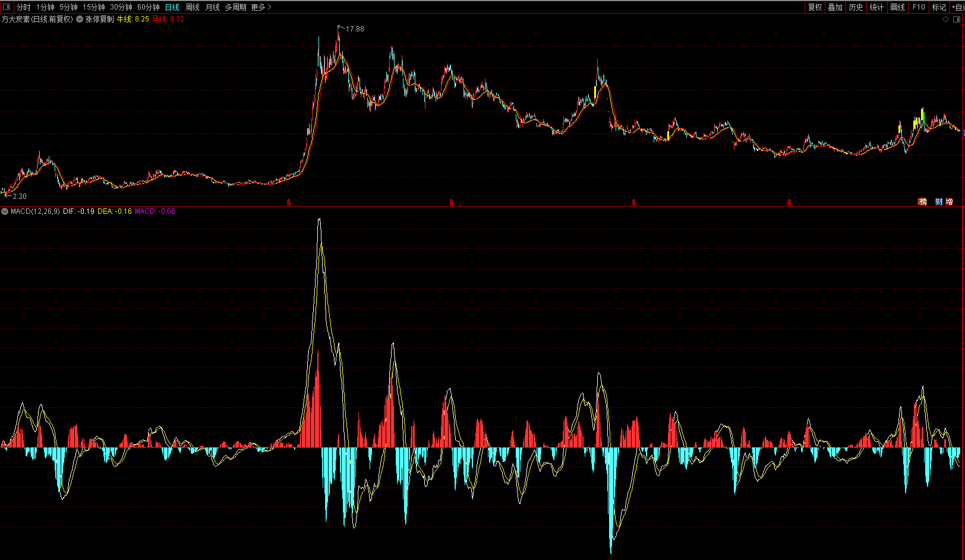Click the diamond icon in chart corner

coord(946,19)
